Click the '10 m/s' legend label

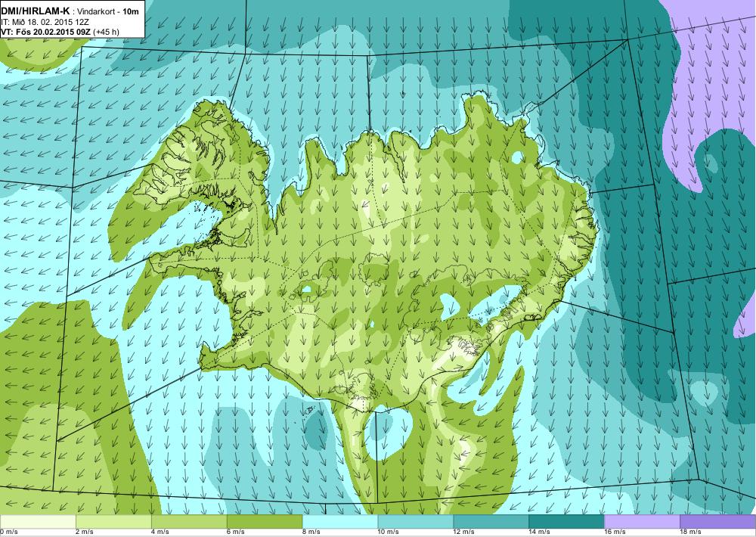[x=389, y=532]
